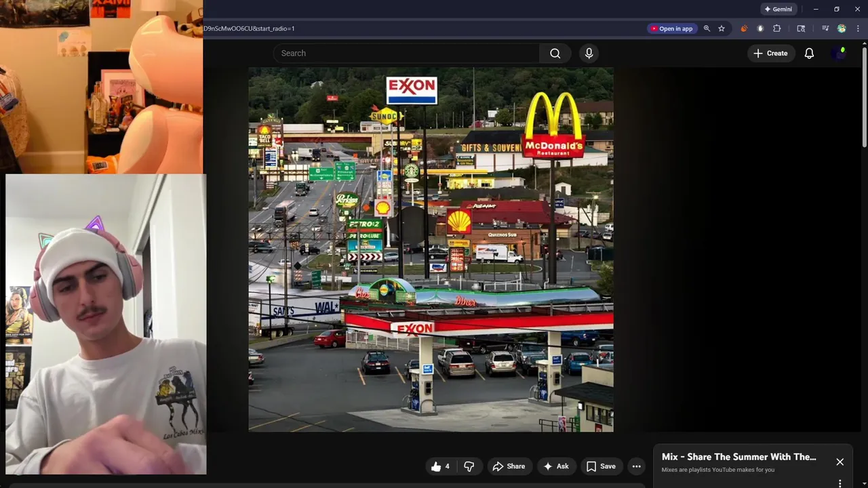This screenshot has height=488, width=868.
Task: Open the YouTube account avatar menu
Action: tap(838, 54)
